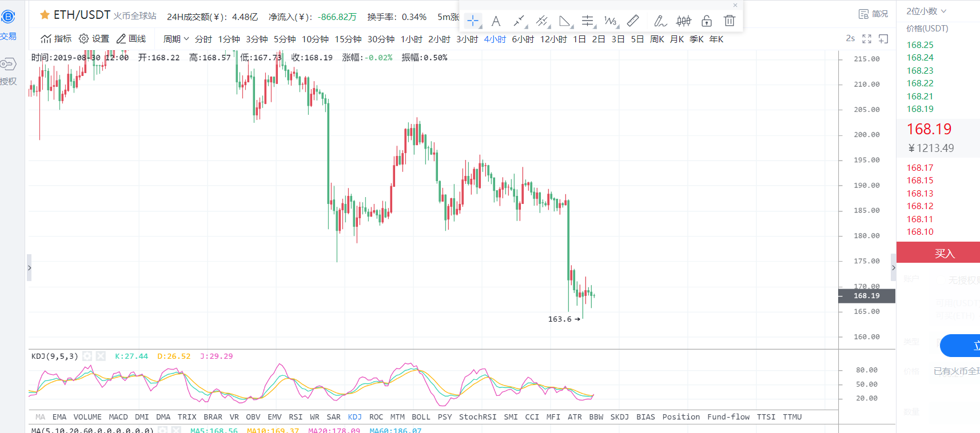Click the 168.19 price axis marker
The height and width of the screenshot is (433, 980).
coord(867,295)
